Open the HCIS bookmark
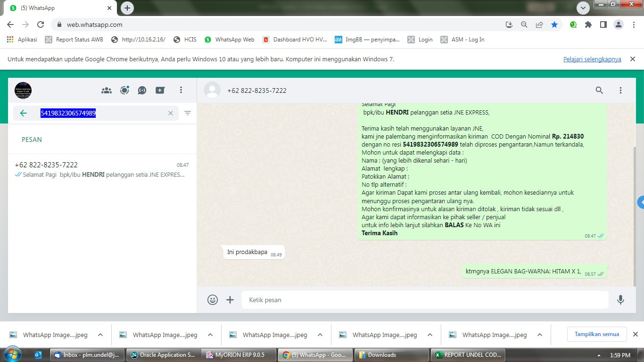 (x=185, y=40)
